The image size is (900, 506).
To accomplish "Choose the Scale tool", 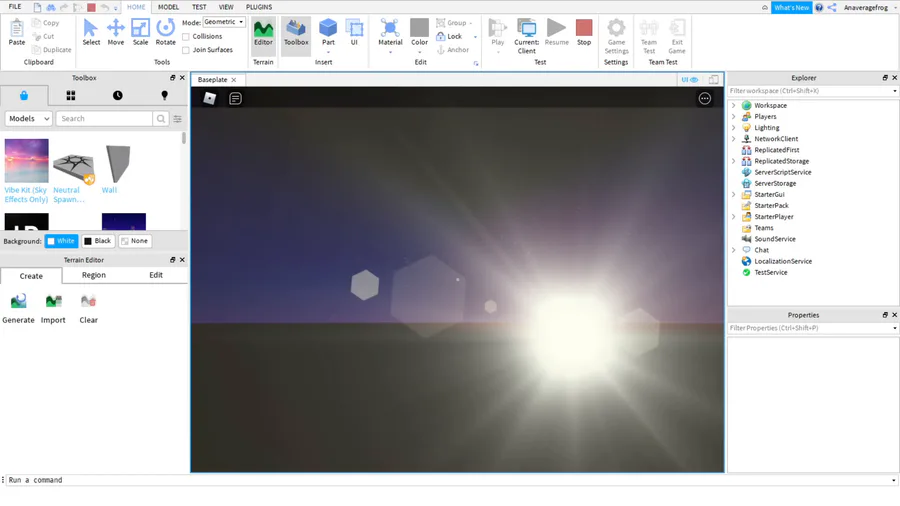I will [140, 32].
